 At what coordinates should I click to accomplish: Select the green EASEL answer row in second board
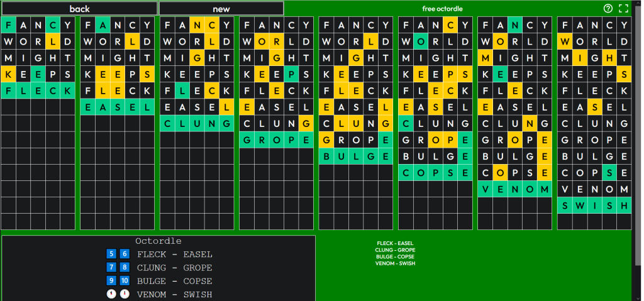[x=118, y=107]
